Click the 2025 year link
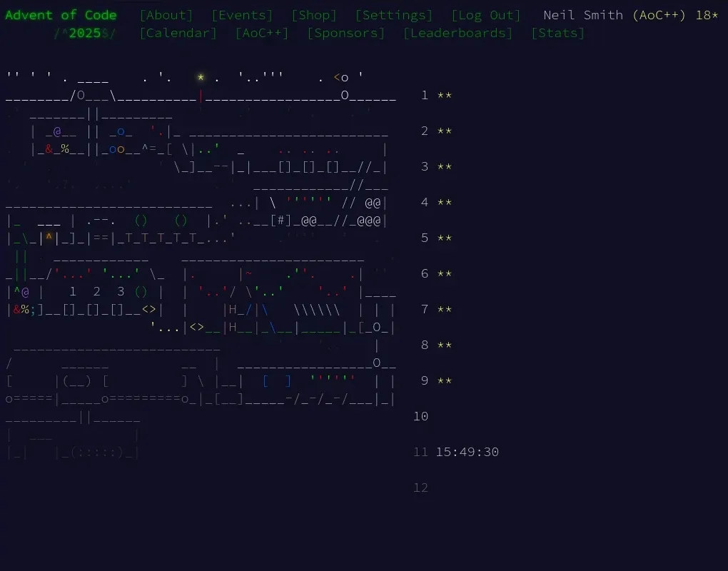This screenshot has width=728, height=571. pyautogui.click(x=86, y=33)
